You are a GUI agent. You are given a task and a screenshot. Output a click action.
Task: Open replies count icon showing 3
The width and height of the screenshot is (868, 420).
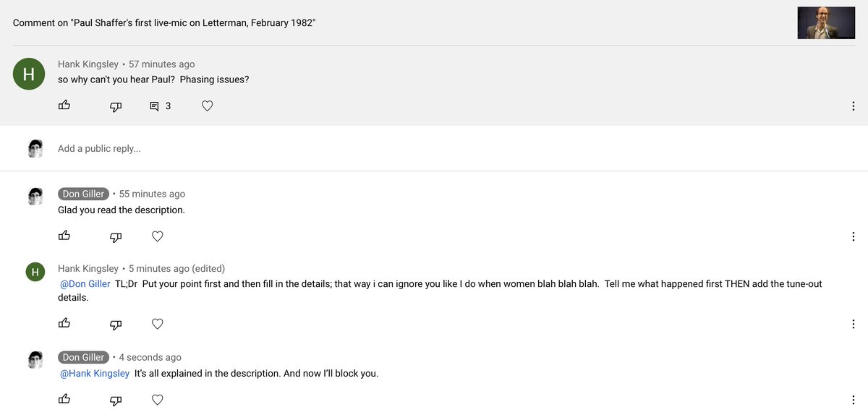point(160,106)
